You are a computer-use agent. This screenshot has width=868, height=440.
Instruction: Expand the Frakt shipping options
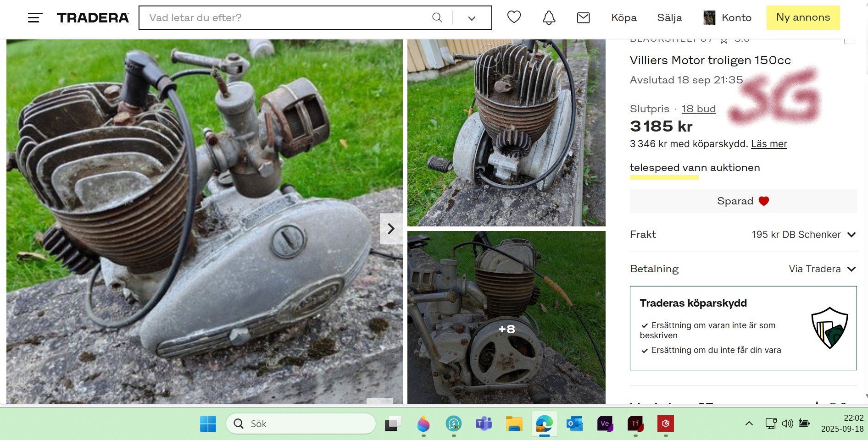tap(743, 235)
